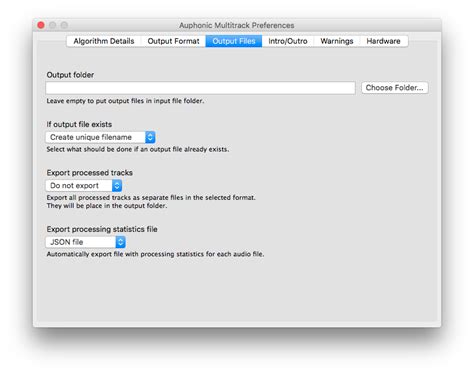Click the 'If output file exists' label
This screenshot has height=374, width=474.
point(79,124)
